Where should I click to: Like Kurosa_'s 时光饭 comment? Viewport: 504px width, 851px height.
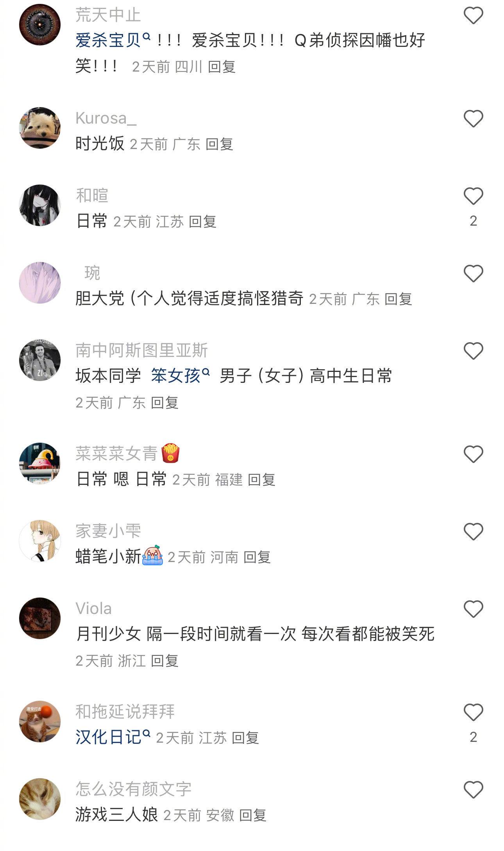tap(473, 118)
